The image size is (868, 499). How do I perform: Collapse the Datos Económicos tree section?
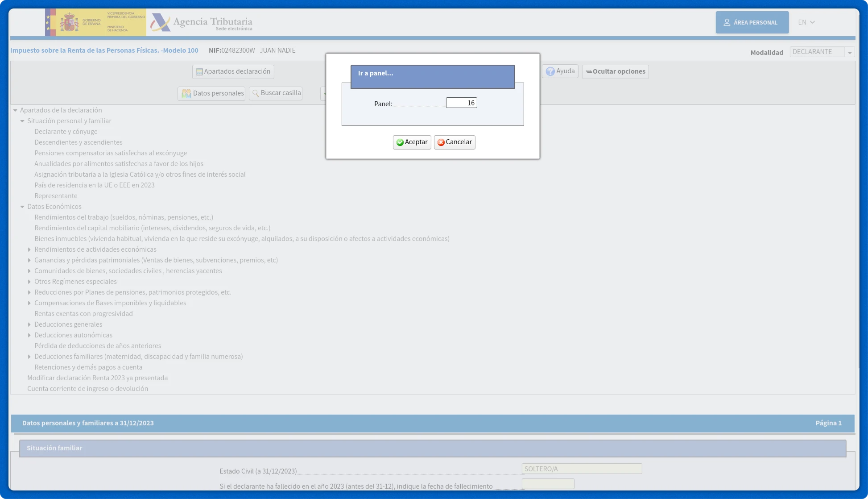pos(22,207)
